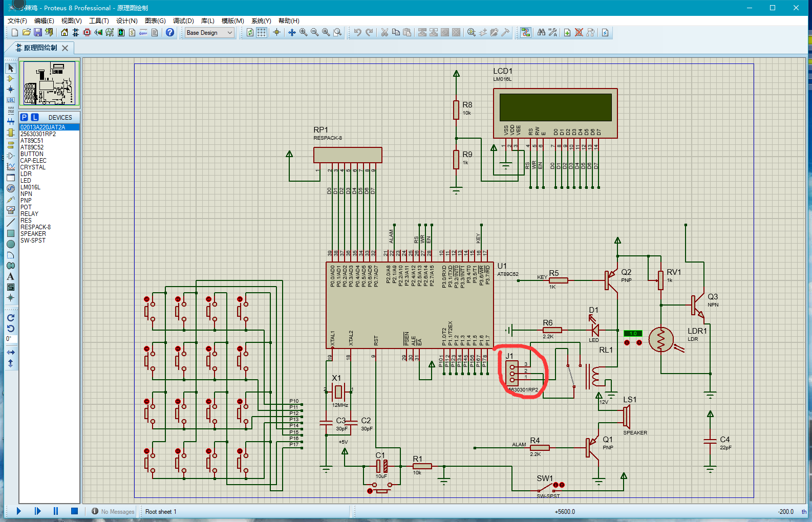Click the Save Project disk icon
The height and width of the screenshot is (522, 812).
(x=37, y=32)
